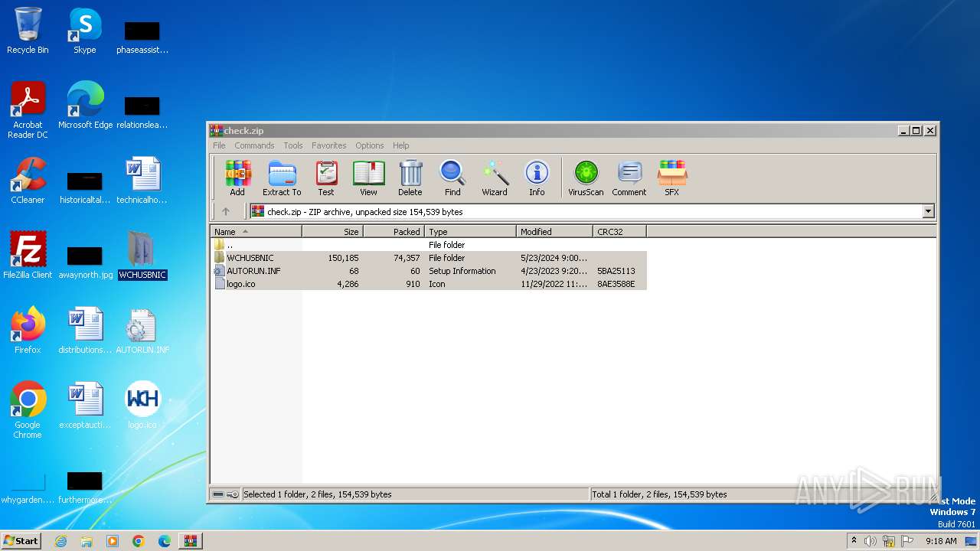Click the taskbar clock 9:18 AM

pyautogui.click(x=941, y=541)
